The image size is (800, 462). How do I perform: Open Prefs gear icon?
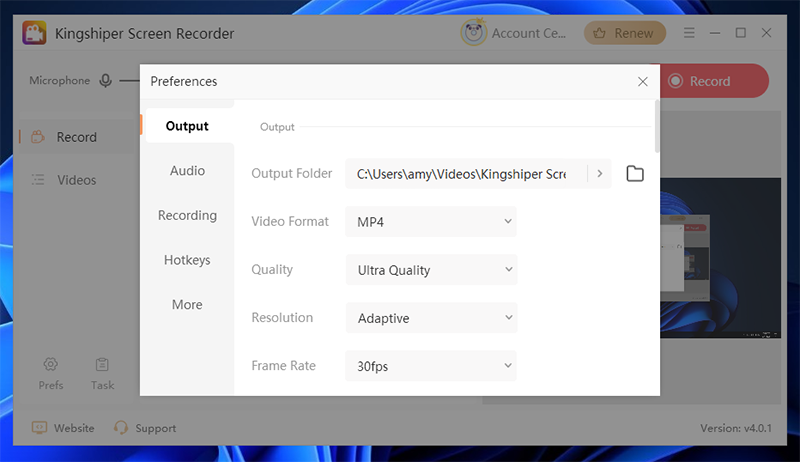pyautogui.click(x=51, y=364)
